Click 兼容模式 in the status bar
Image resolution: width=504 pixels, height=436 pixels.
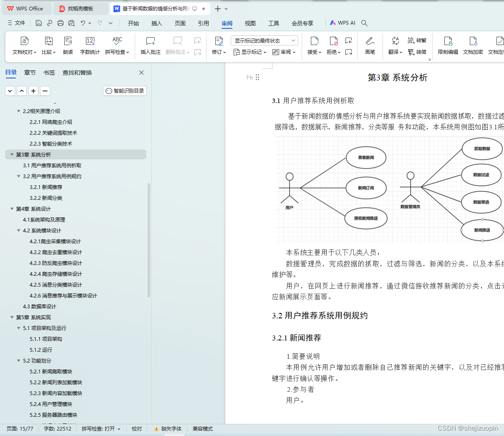click(x=202, y=429)
